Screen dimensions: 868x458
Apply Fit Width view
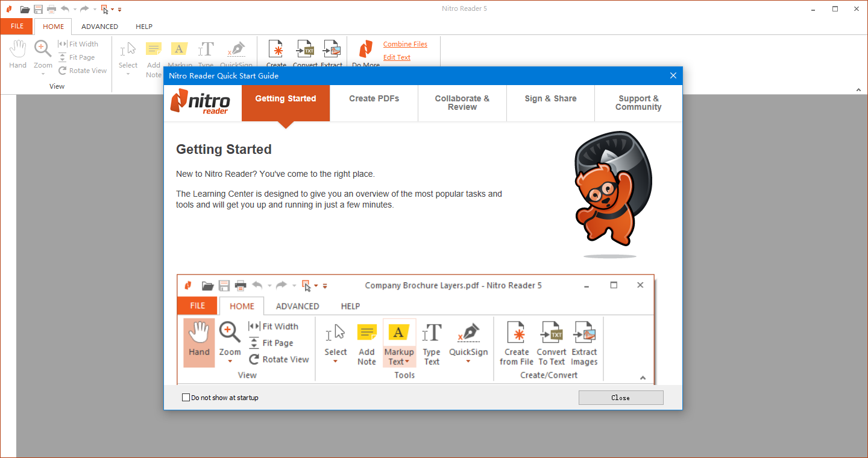pos(78,44)
